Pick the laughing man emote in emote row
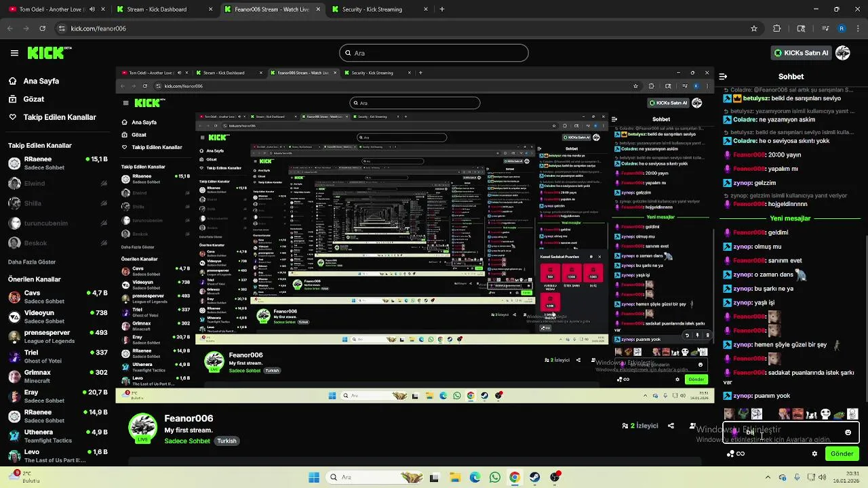Image resolution: width=868 pixels, height=488 pixels. pos(797,413)
